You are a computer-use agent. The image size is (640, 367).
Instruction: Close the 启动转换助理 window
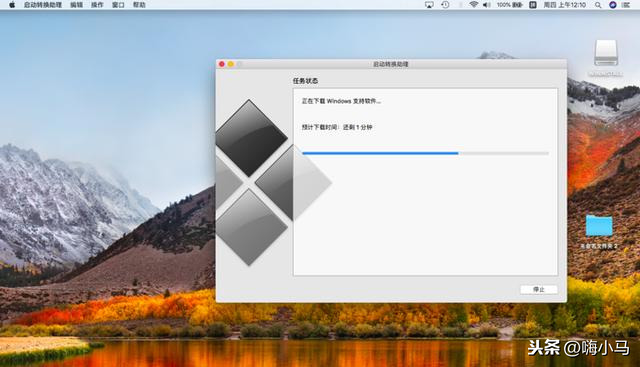[222, 64]
